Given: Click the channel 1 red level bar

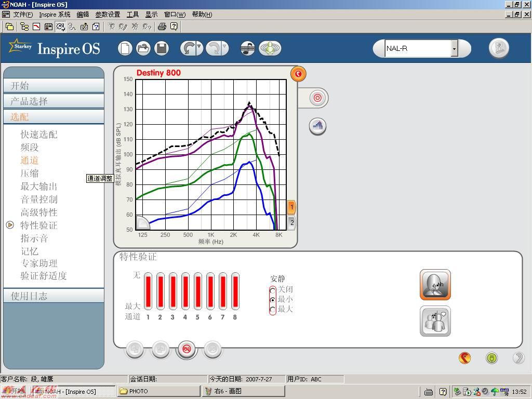Looking at the screenshot, I should click(148, 291).
